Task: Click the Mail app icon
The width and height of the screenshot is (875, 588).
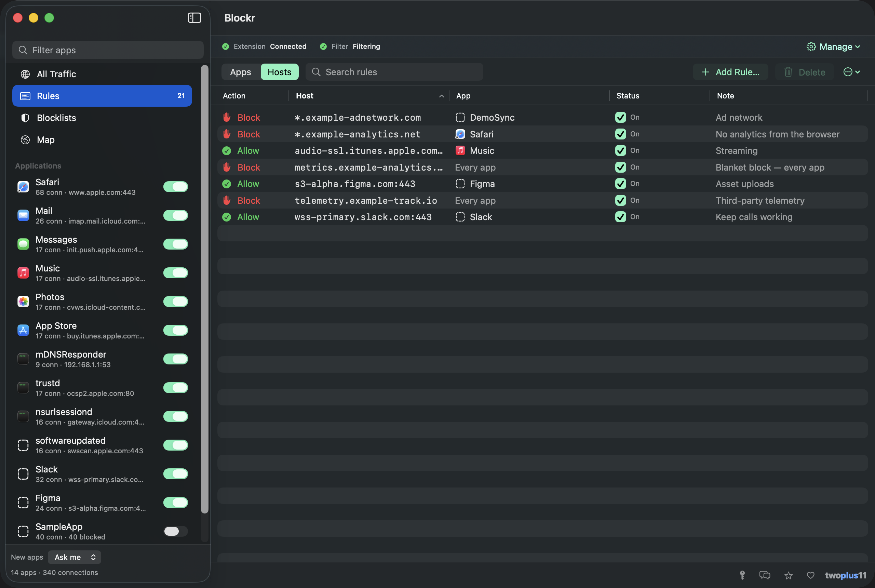Action: [23, 215]
